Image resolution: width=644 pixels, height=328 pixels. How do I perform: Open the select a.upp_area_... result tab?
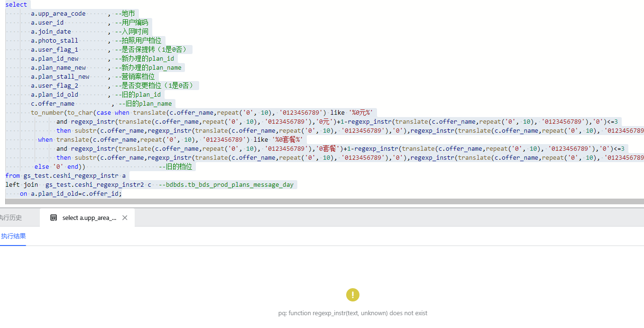coord(87,218)
